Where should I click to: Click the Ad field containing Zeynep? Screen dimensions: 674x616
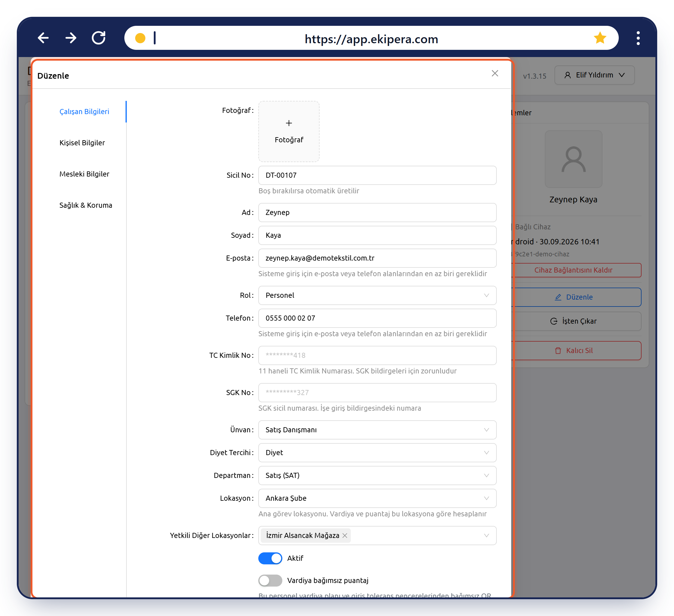point(377,213)
